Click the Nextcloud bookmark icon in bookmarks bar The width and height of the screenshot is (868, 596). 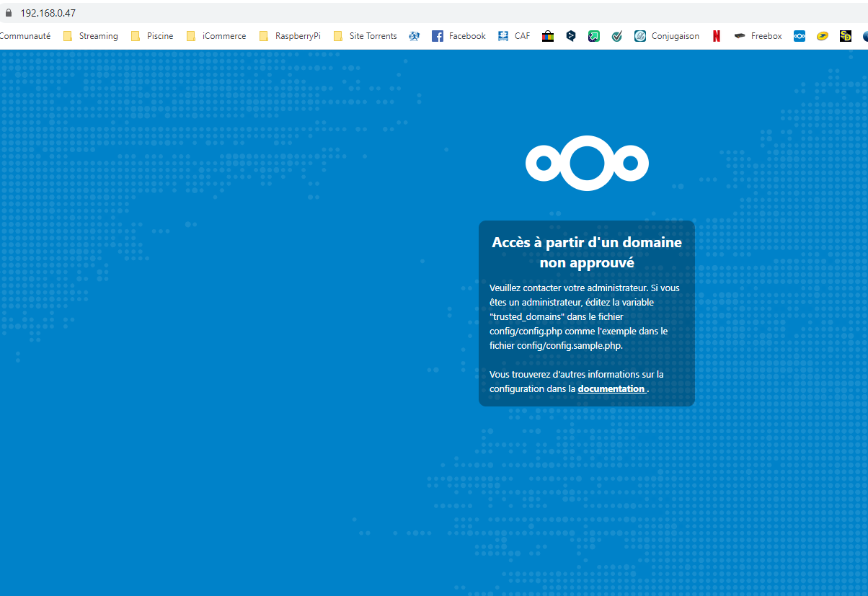[800, 36]
